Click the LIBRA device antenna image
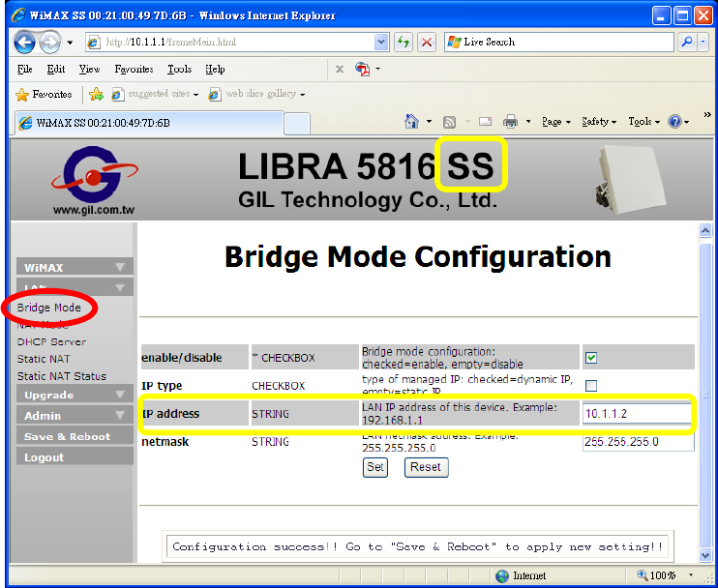Image resolution: width=718 pixels, height=588 pixels. pos(632,179)
